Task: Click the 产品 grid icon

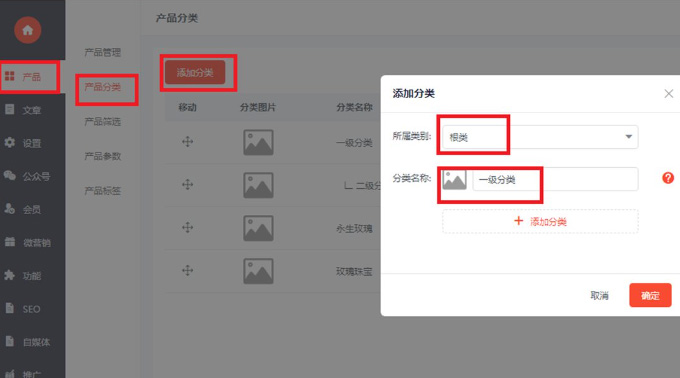Action: (x=10, y=76)
